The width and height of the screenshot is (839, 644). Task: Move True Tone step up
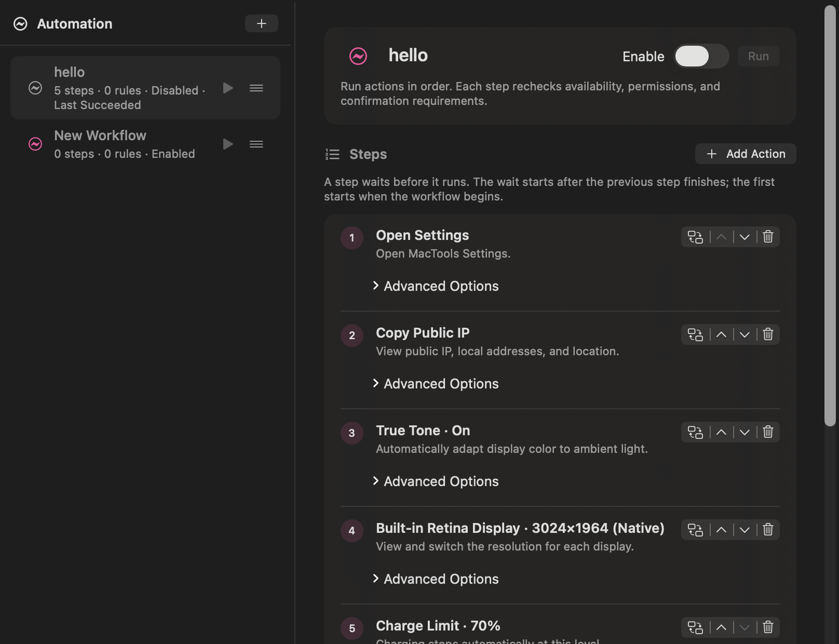click(x=721, y=432)
